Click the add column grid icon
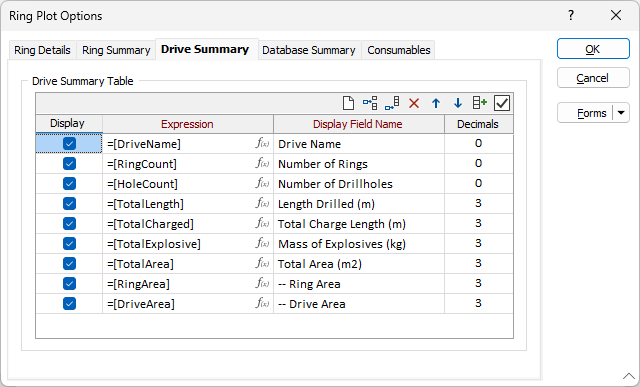 pos(480,103)
